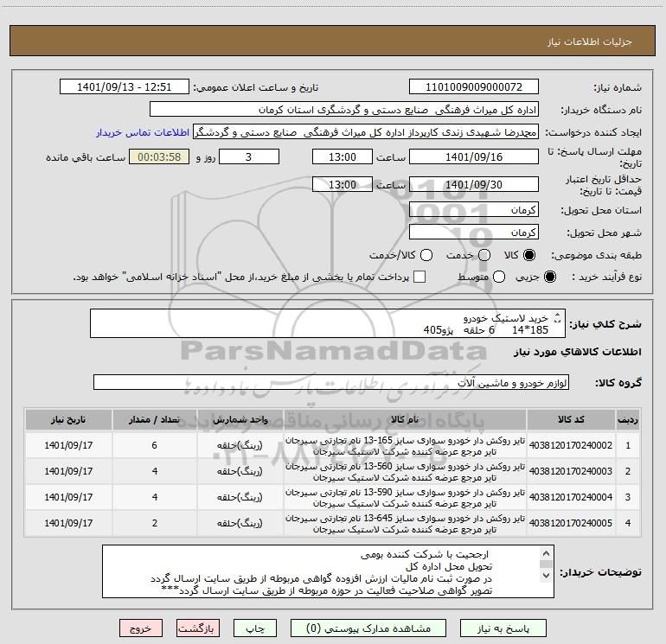Click remaining days field showing 3
This screenshot has width=666, height=644.
pyautogui.click(x=248, y=157)
